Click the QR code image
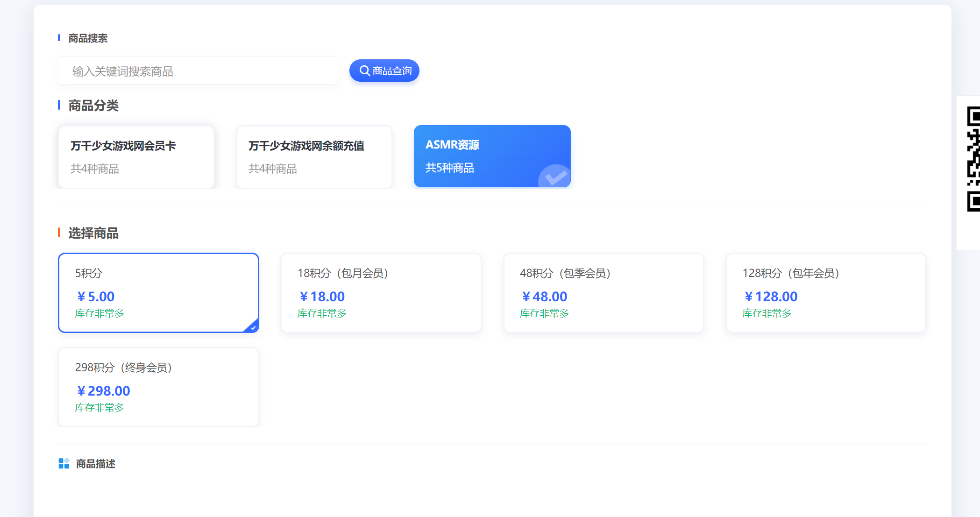 coord(973,159)
